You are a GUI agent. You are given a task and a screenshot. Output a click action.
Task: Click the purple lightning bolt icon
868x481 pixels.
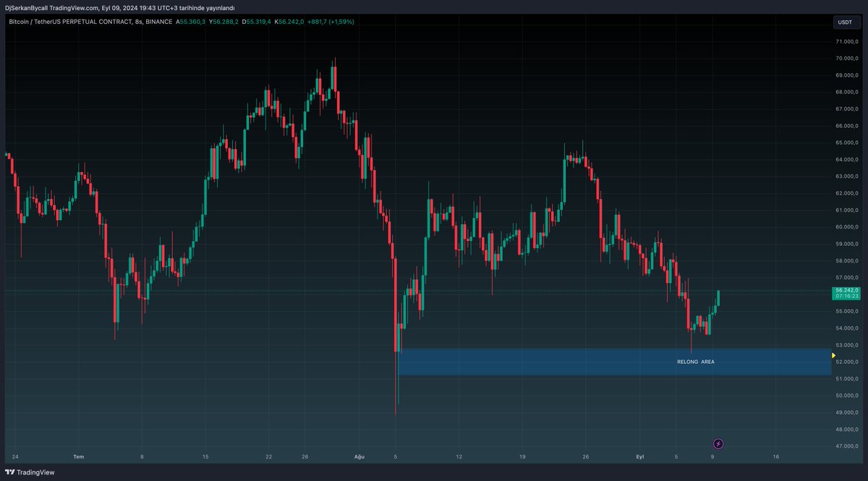coord(718,443)
